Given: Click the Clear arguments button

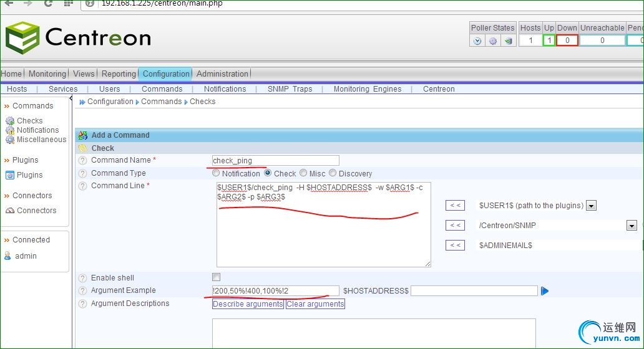Looking at the screenshot, I should 315,304.
